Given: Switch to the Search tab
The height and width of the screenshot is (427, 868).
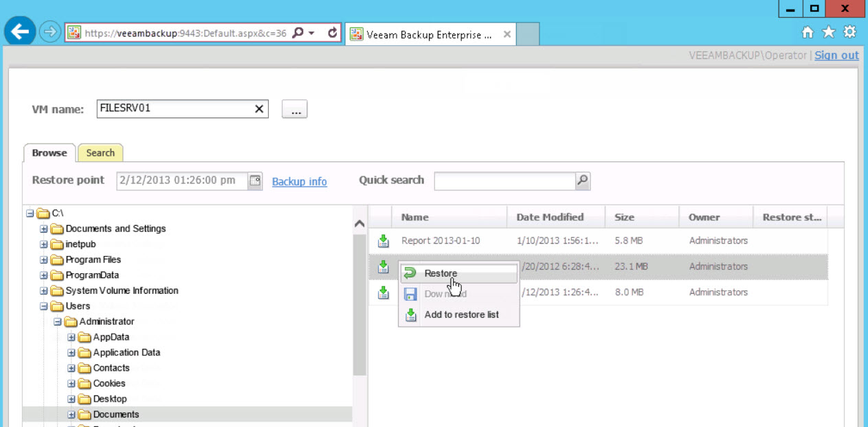Looking at the screenshot, I should [x=100, y=153].
